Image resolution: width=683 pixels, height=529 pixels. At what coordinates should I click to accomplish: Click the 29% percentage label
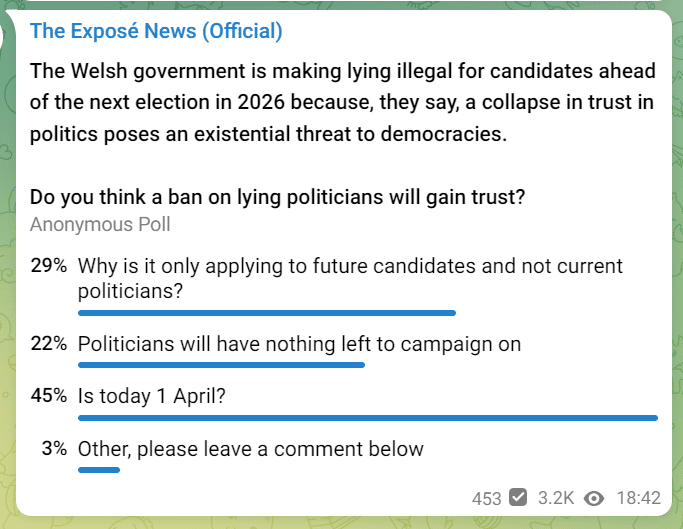[x=49, y=265]
